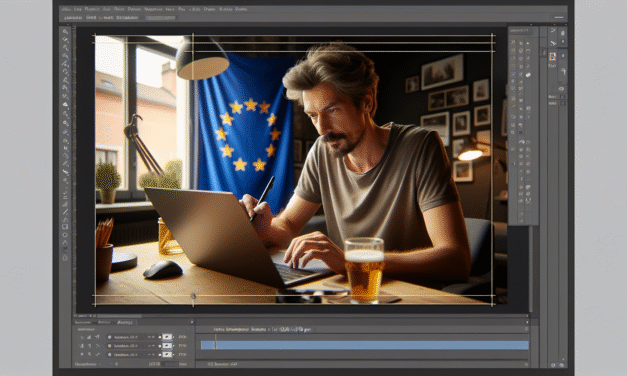
Task: Click the orange playhead marker on the timeline
Action: point(215,342)
